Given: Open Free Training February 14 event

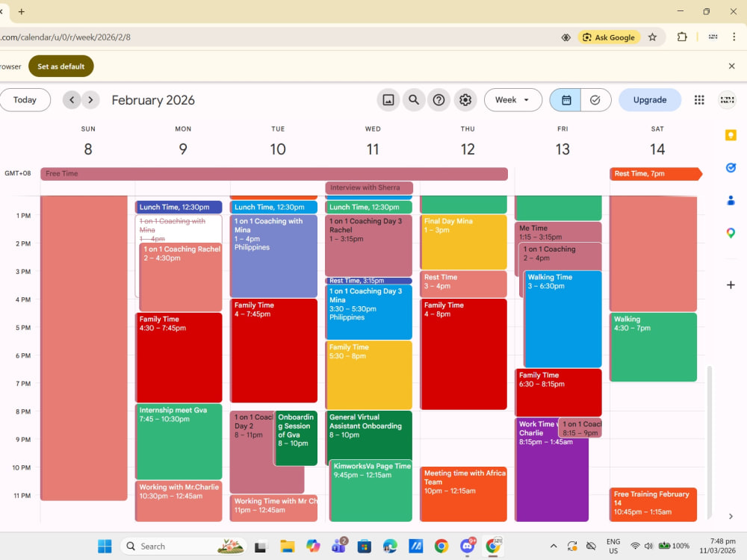Looking at the screenshot, I should (x=653, y=504).
